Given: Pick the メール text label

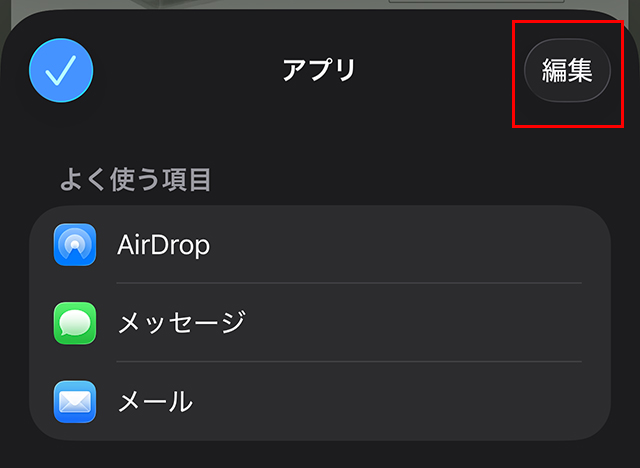Looking at the screenshot, I should click(156, 401).
